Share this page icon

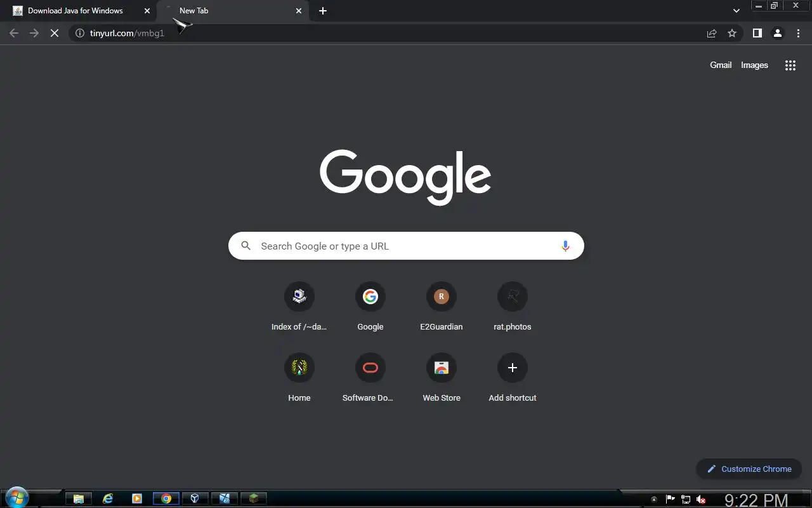(712, 33)
